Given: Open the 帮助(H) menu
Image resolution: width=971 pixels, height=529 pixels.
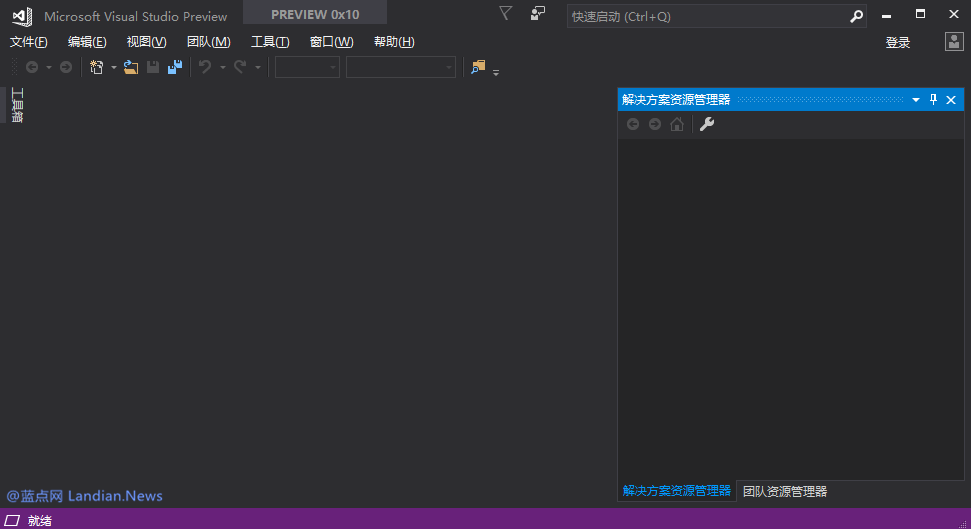Looking at the screenshot, I should pos(394,42).
